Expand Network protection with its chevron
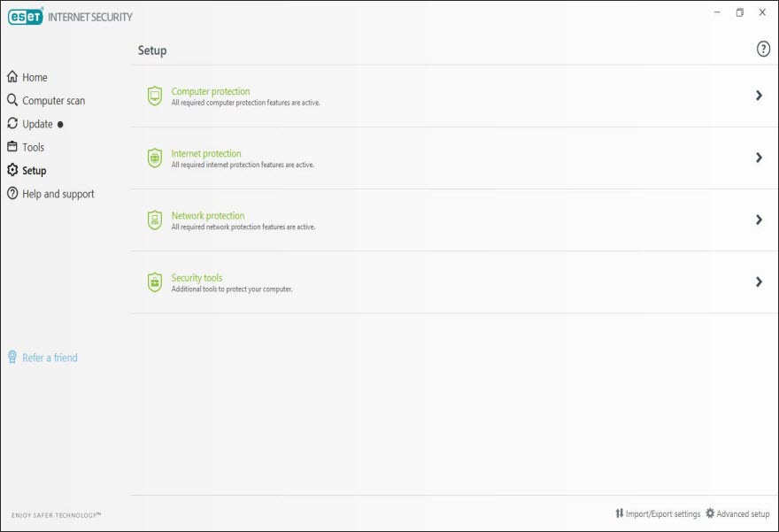Viewport: 779px width, 532px height. pos(759,220)
